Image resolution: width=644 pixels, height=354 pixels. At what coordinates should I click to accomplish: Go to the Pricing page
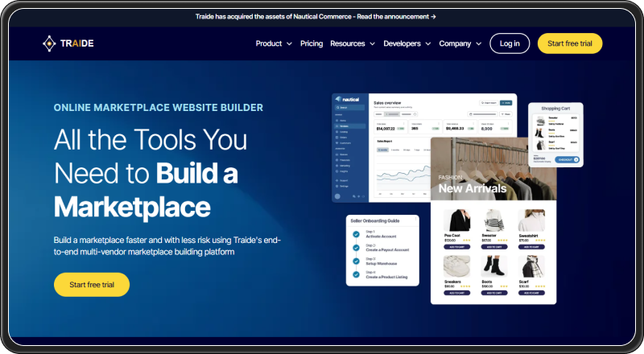coord(312,43)
